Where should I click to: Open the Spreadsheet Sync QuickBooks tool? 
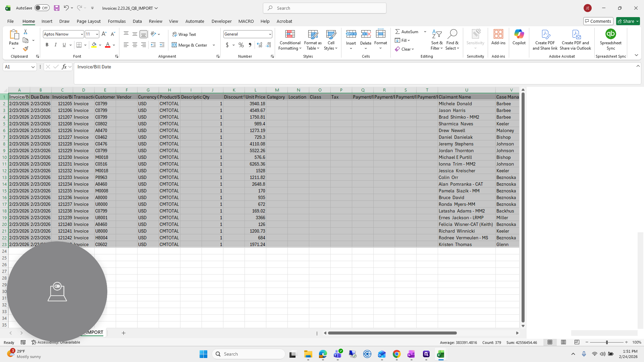tap(610, 40)
